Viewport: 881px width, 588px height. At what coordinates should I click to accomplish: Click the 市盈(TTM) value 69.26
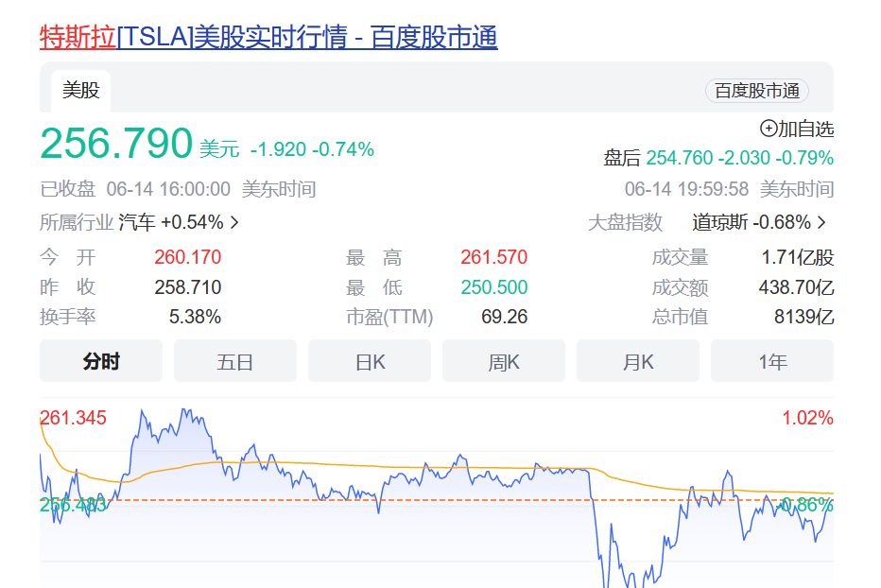[x=505, y=317]
